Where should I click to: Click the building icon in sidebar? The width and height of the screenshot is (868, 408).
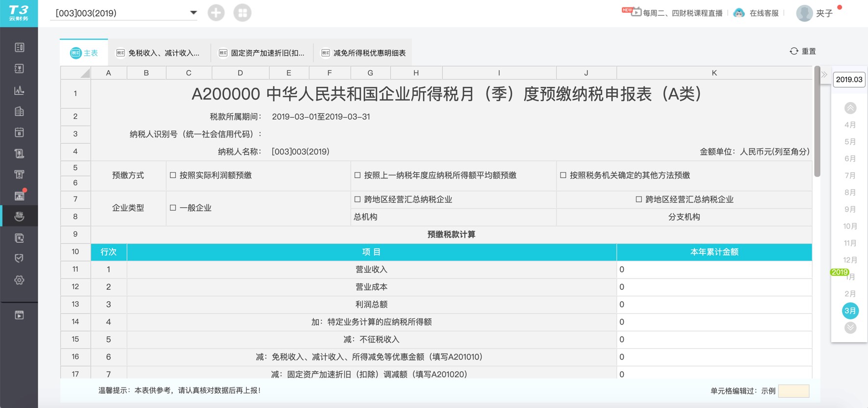coord(19,111)
